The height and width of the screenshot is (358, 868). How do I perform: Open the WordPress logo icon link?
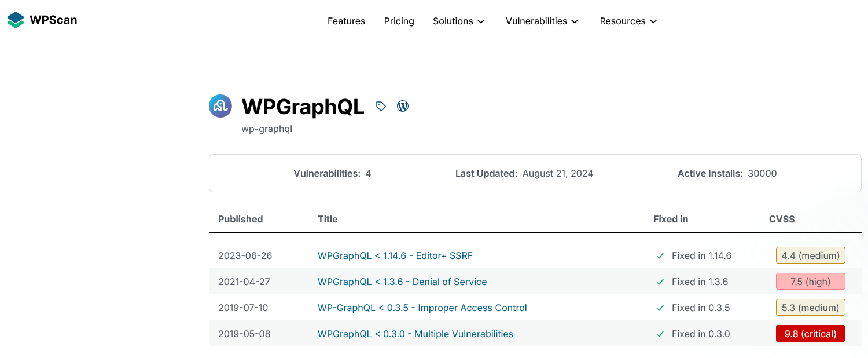[403, 106]
